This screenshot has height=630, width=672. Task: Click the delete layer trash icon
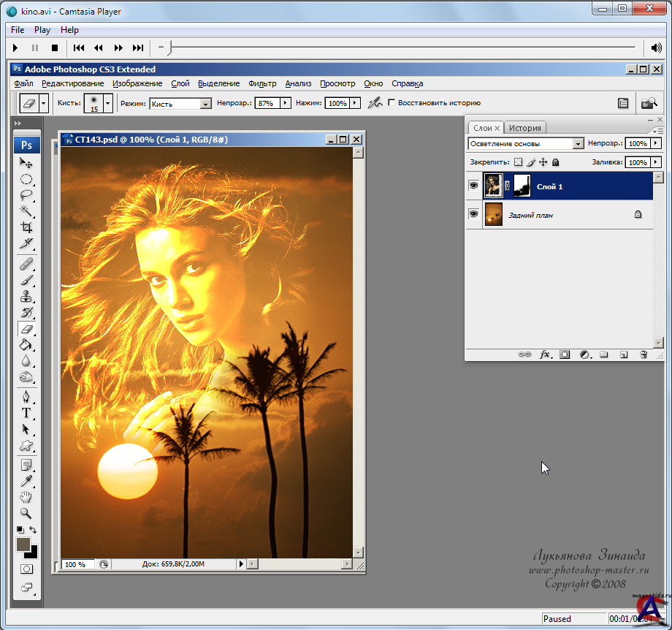tap(644, 354)
